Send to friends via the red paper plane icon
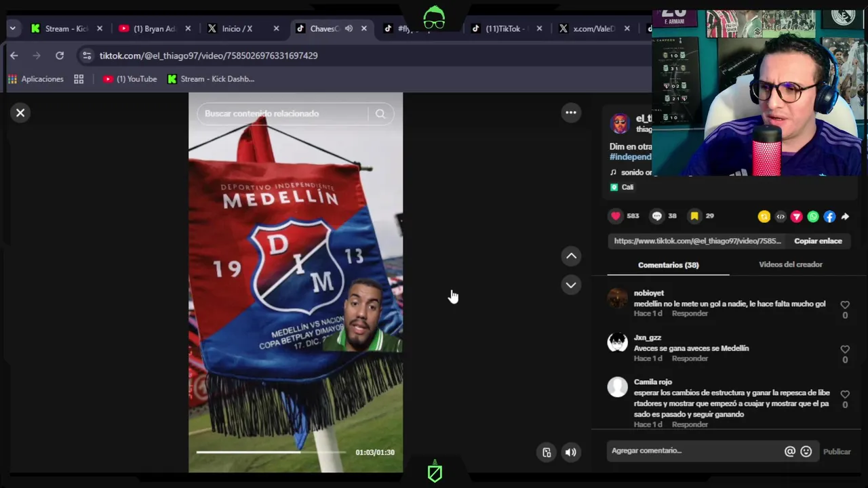Viewport: 868px width, 488px height. click(x=797, y=217)
